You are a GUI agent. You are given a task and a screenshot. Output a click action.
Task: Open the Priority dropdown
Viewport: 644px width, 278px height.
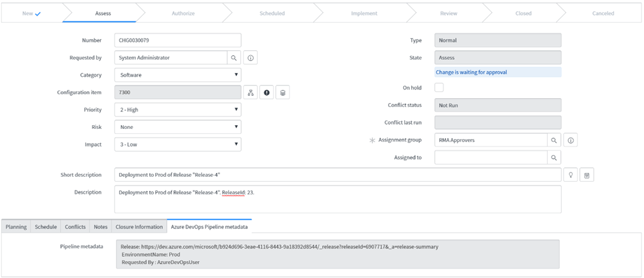(x=178, y=109)
